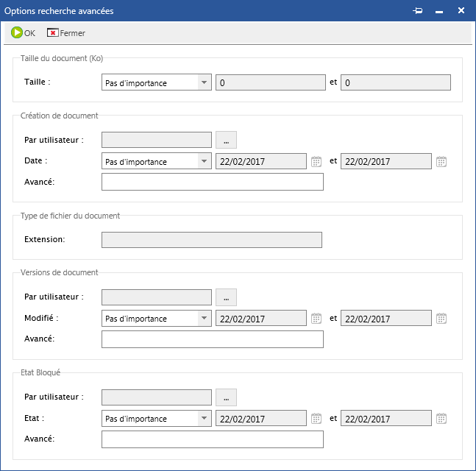Click the Avancé field under Etat Bloqué
Image resolution: width=476 pixels, height=471 pixels.
pyautogui.click(x=212, y=439)
